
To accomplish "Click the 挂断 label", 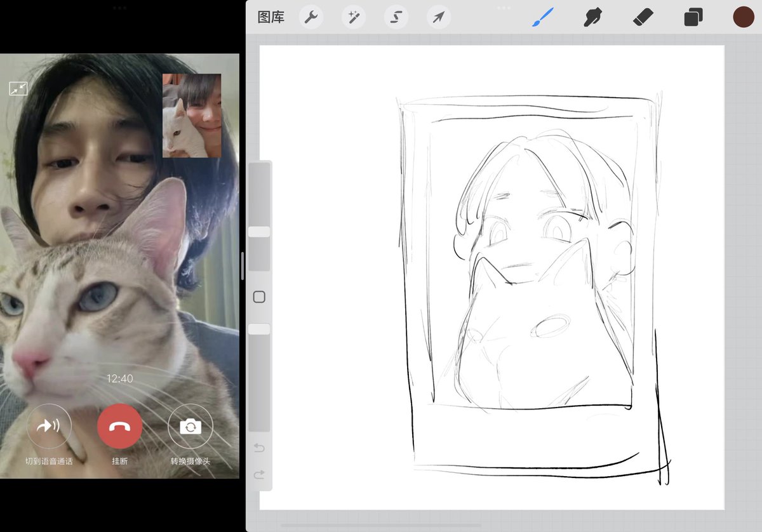I will [x=119, y=462].
